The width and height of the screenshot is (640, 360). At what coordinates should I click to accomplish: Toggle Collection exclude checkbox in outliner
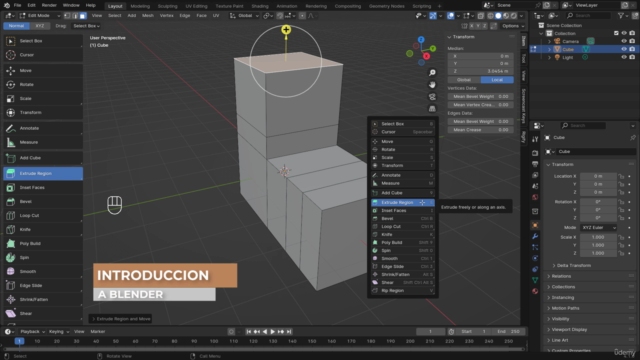click(616, 33)
